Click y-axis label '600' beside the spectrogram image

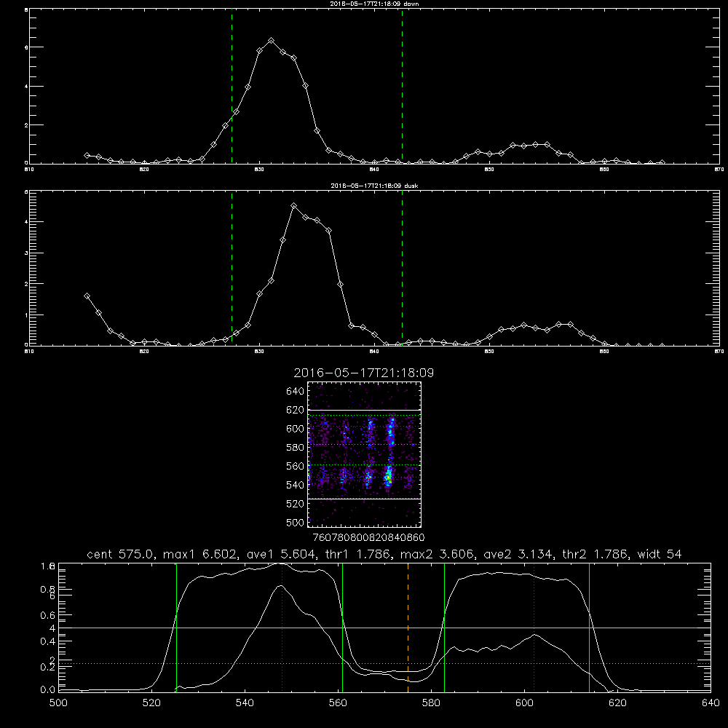coord(296,429)
